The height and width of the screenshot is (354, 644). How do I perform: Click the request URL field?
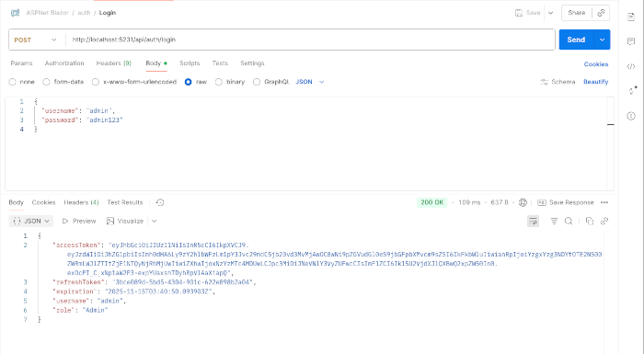point(310,40)
